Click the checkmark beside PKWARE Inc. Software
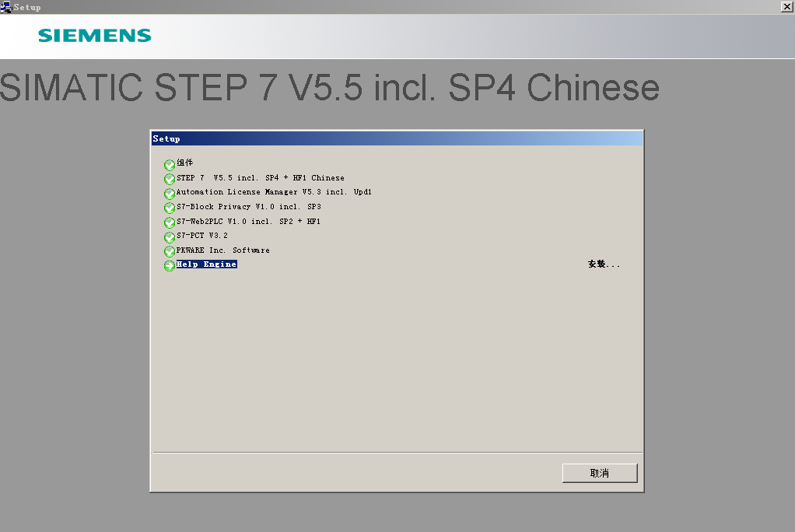 (170, 251)
